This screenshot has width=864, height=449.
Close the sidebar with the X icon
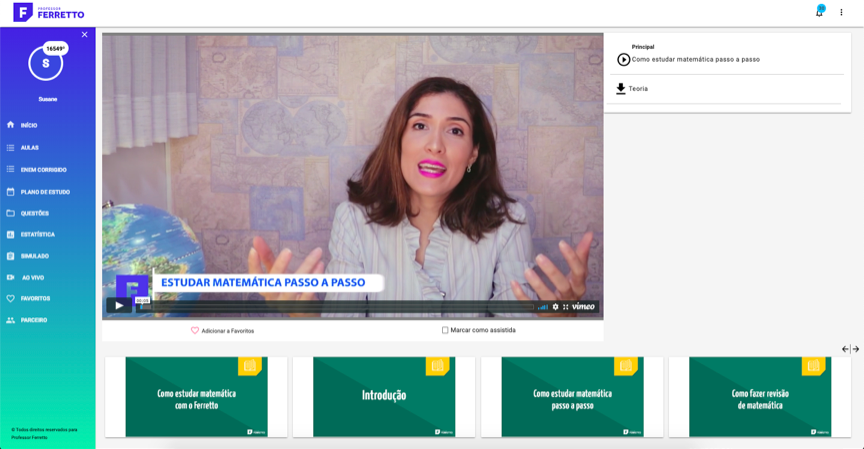(84, 35)
